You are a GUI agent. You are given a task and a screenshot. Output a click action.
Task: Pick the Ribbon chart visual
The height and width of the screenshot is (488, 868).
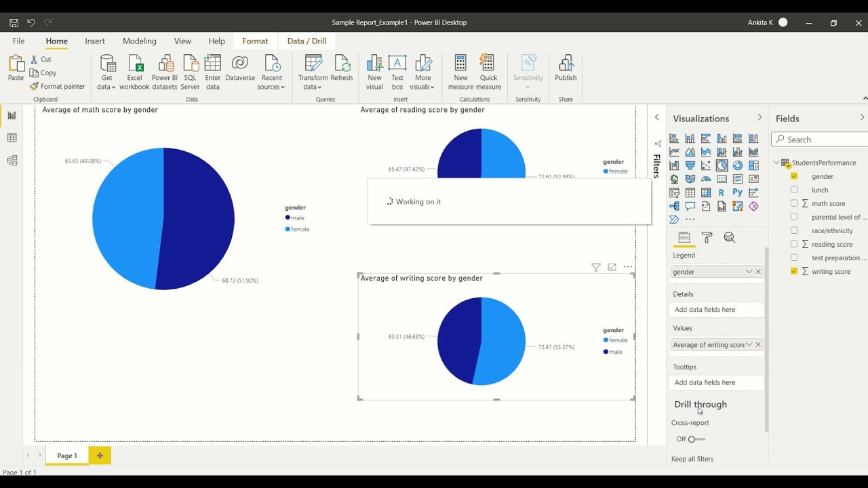[x=753, y=152]
